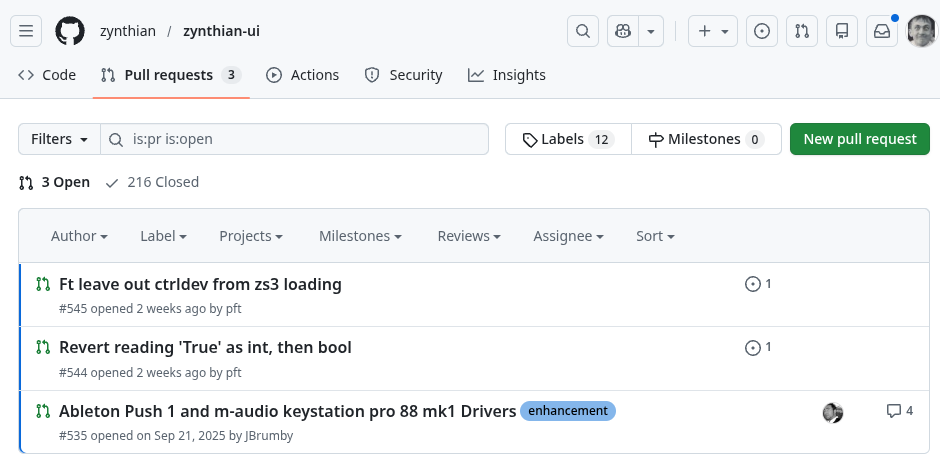
Task: Open the pull requests header icon
Action: [802, 31]
